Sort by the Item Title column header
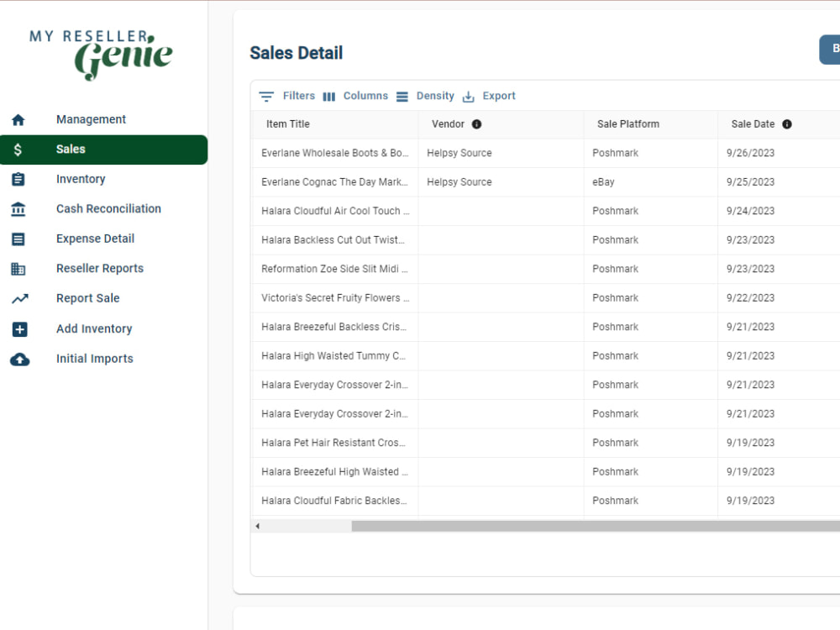Viewport: 840px width, 630px height. point(288,124)
